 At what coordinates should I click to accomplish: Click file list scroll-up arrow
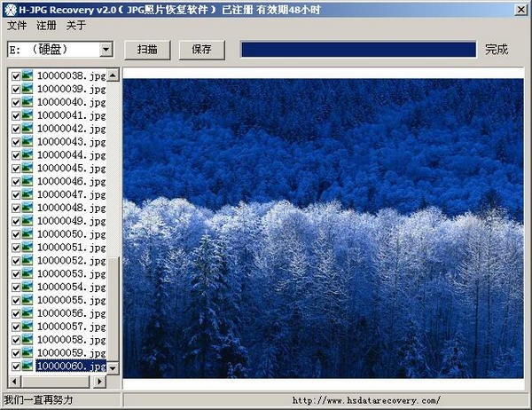tap(113, 75)
